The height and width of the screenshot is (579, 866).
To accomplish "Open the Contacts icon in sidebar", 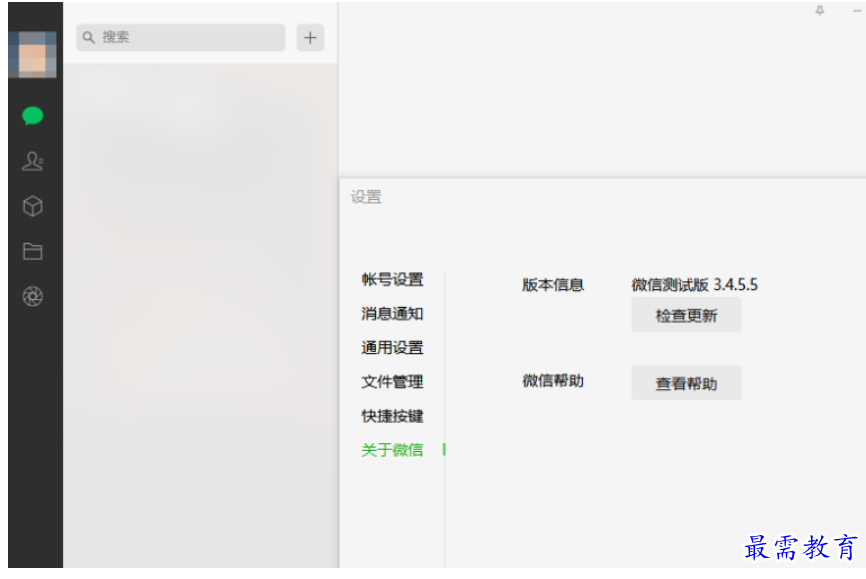I will (x=33, y=161).
